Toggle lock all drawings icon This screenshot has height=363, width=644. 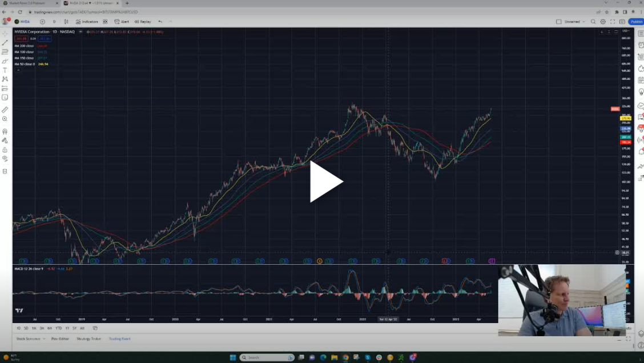[5, 150]
